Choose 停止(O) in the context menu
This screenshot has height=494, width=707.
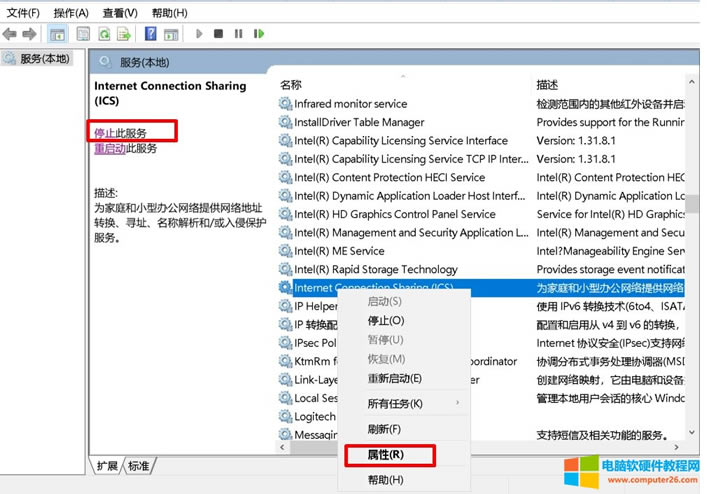[386, 320]
